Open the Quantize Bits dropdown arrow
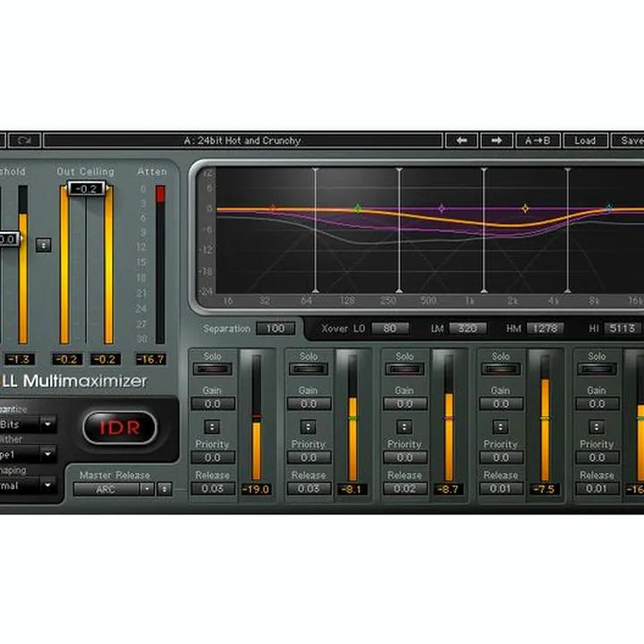This screenshot has height=644, width=644. 48,424
